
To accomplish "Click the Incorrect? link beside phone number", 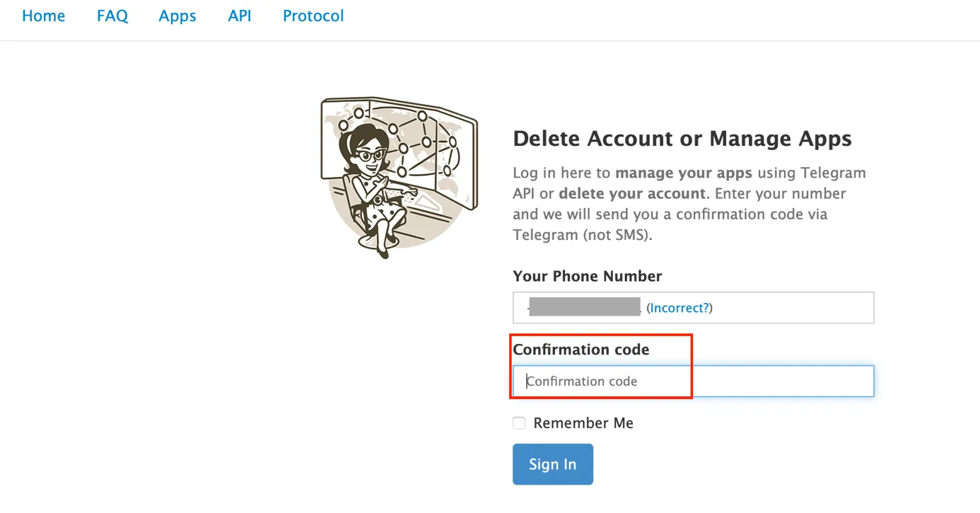I will [x=679, y=308].
